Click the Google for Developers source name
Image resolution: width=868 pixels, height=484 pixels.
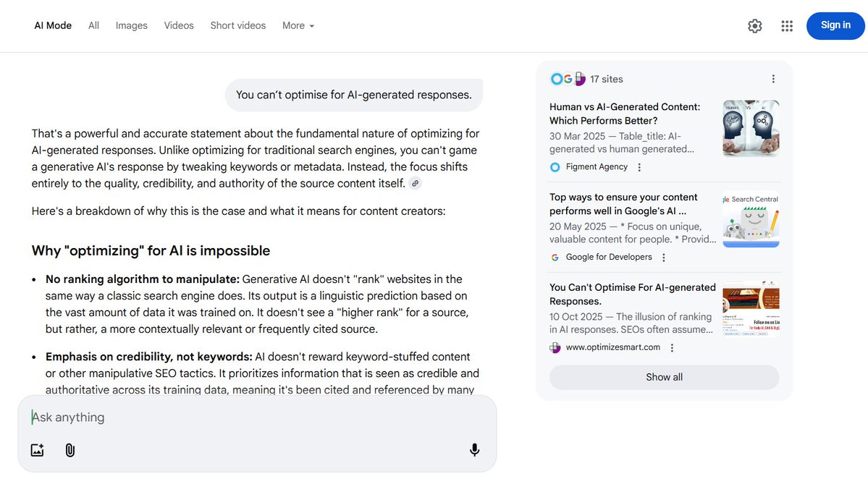609,258
